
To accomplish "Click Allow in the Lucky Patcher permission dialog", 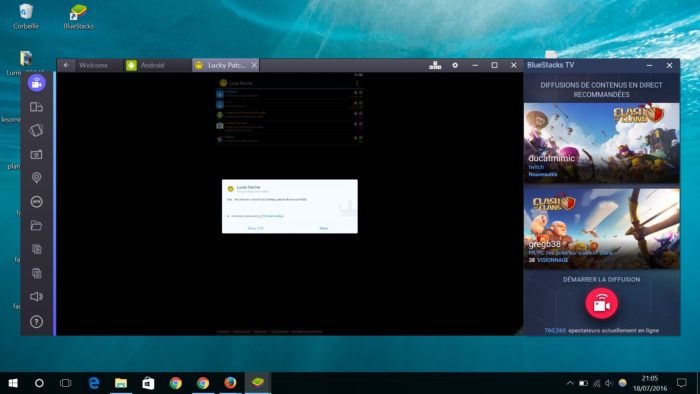I will click(324, 228).
